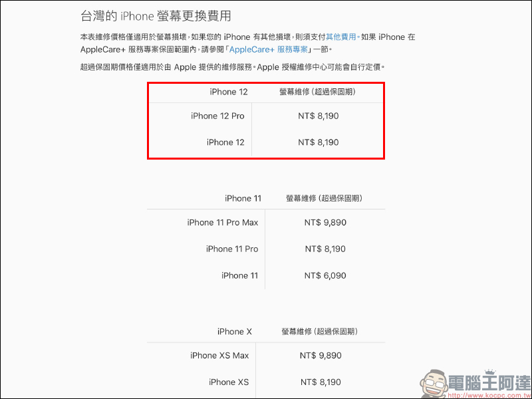Click iPhone 12 Pro price NT$ 8,190
Viewport: 532px width, 399px height.
[x=319, y=116]
